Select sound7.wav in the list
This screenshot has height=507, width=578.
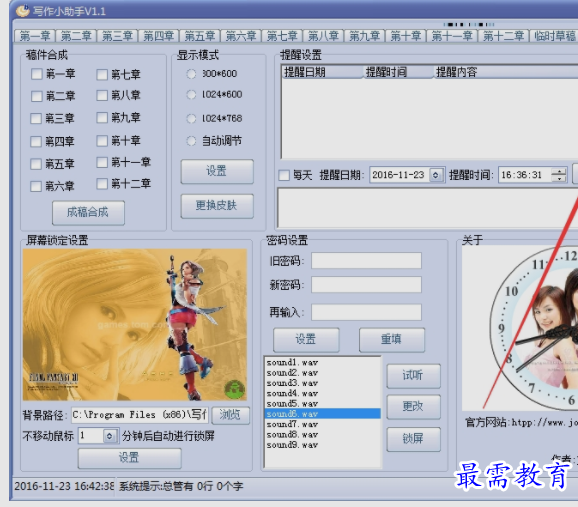coord(323,424)
